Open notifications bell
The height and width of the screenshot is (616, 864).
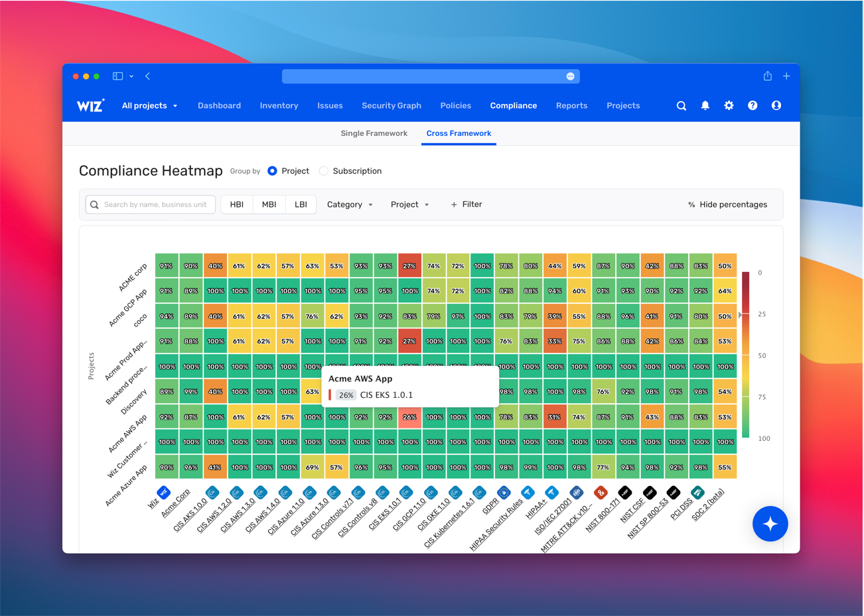tap(705, 105)
